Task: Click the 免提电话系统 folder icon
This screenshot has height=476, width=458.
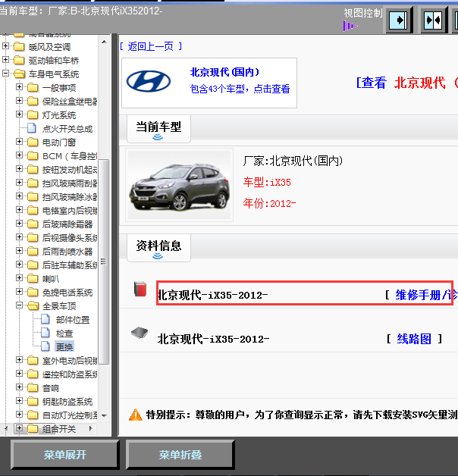Action: tap(33, 292)
